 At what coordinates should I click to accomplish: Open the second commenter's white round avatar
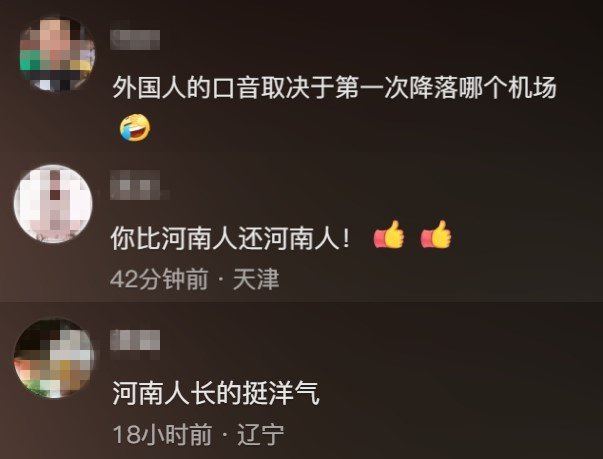click(x=53, y=204)
